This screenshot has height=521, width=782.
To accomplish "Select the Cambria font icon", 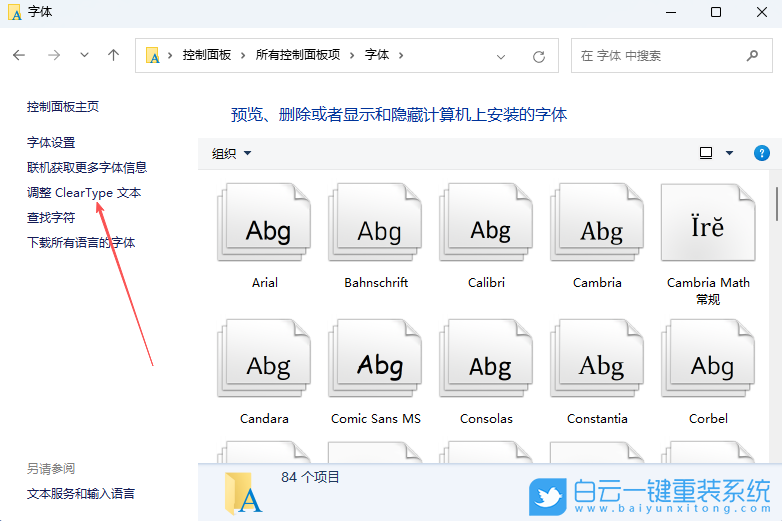I will pos(597,222).
